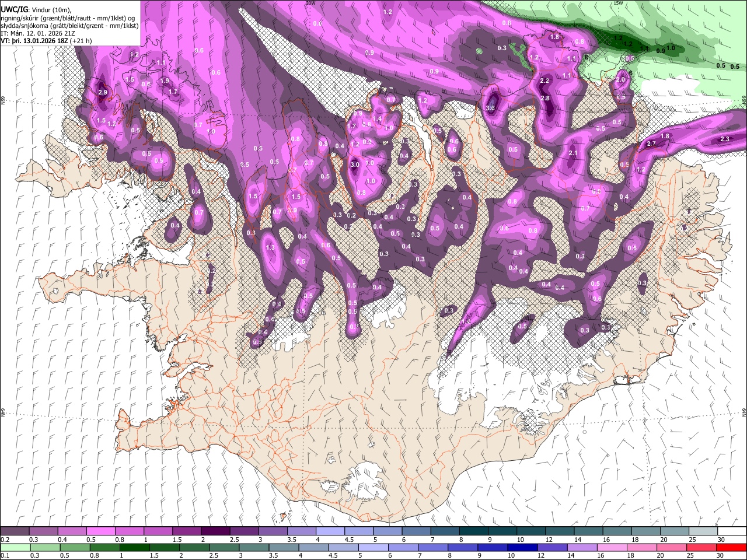Click the '2.9' precipitation value on the map
The width and height of the screenshot is (747, 560).
tap(103, 93)
